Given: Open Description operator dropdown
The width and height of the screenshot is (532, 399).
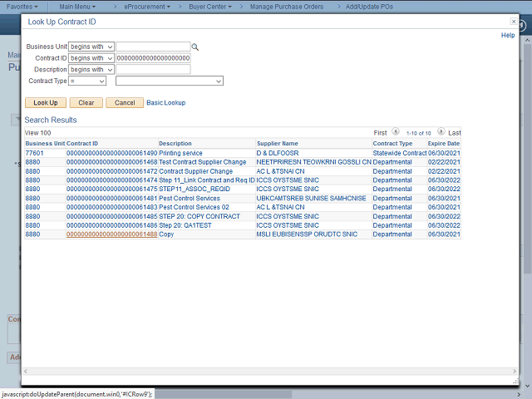Looking at the screenshot, I should pos(91,70).
